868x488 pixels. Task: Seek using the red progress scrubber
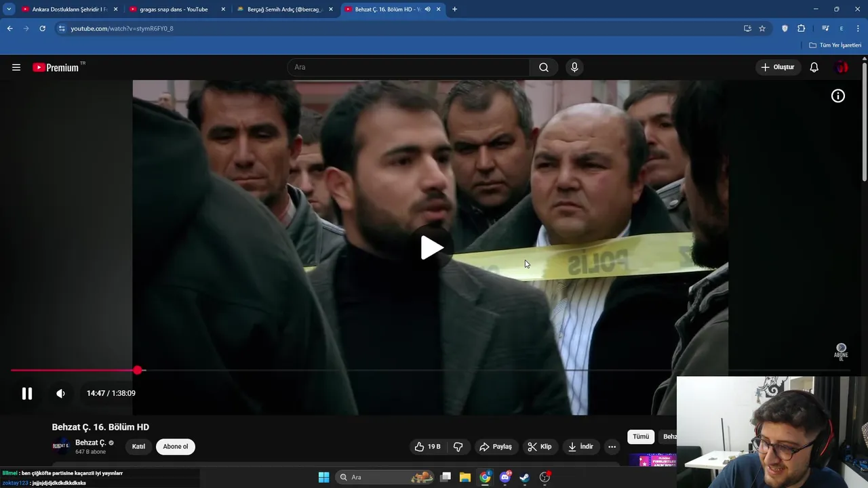point(138,370)
